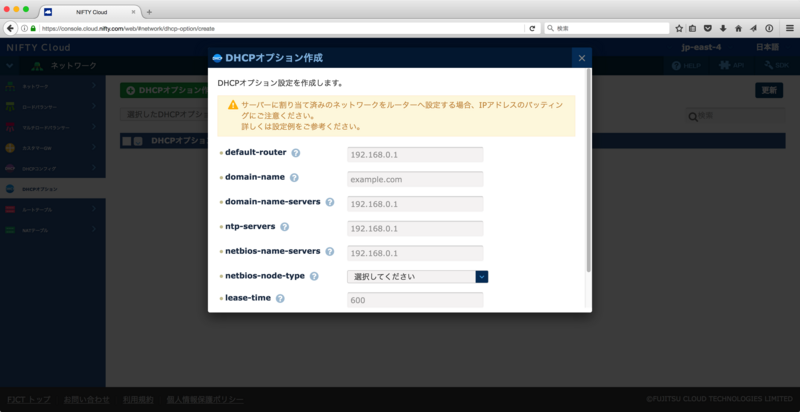
Task: Go back with the browser back arrow
Action: pos(10,29)
